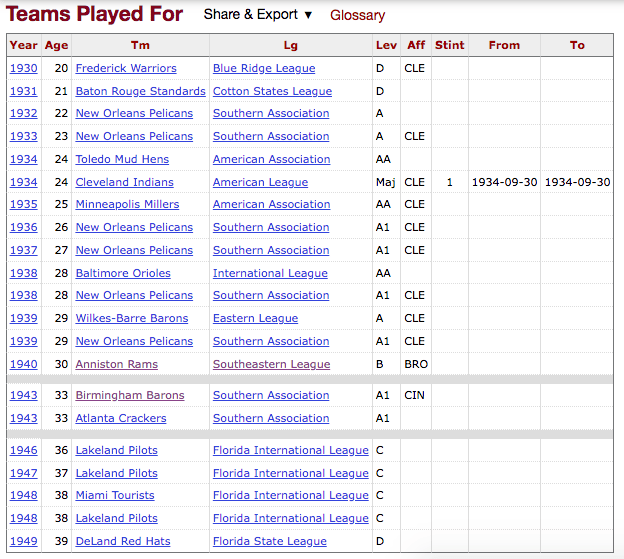Open the Blue Ridge League link

pyautogui.click(x=264, y=68)
